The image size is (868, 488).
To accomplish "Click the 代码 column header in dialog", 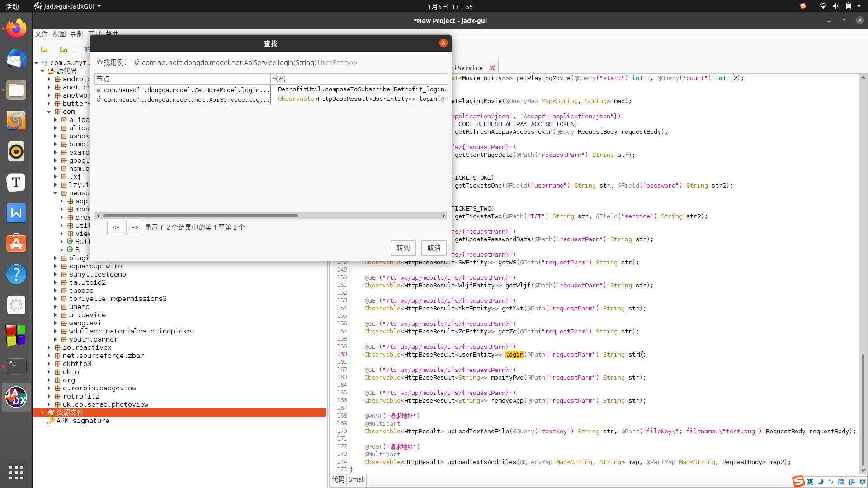I will pyautogui.click(x=359, y=79).
